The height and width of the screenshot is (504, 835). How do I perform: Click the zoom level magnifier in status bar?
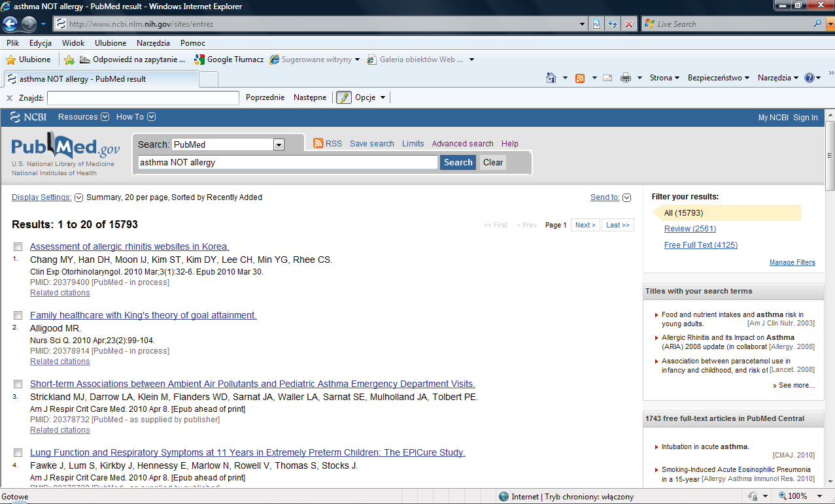pos(781,496)
